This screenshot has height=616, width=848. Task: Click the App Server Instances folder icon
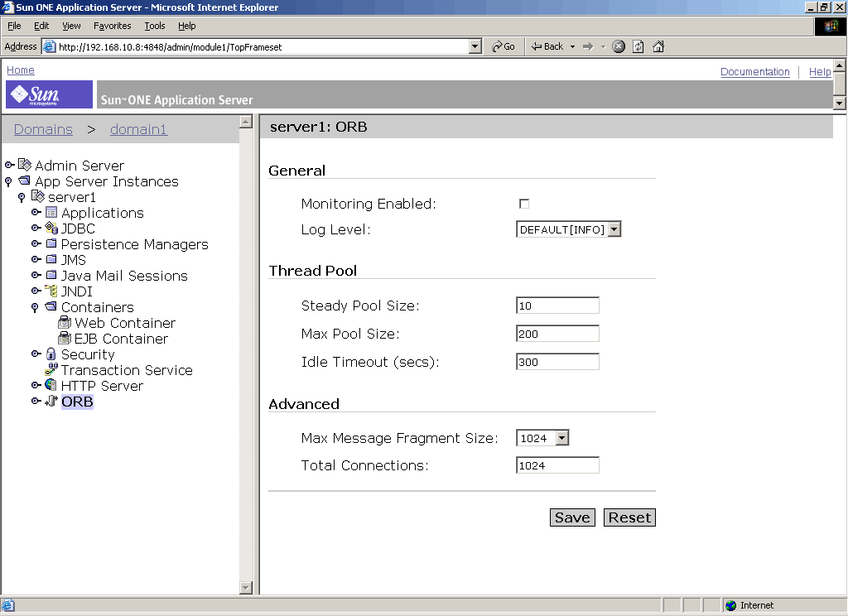25,180
